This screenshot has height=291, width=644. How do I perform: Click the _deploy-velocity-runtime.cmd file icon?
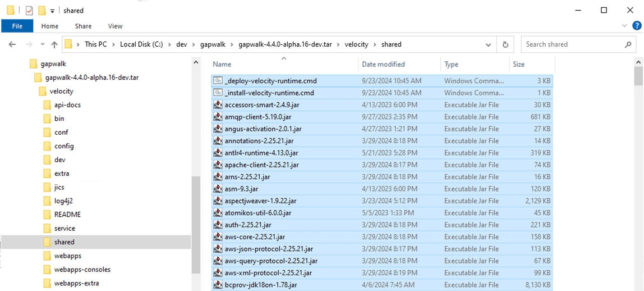coord(218,81)
